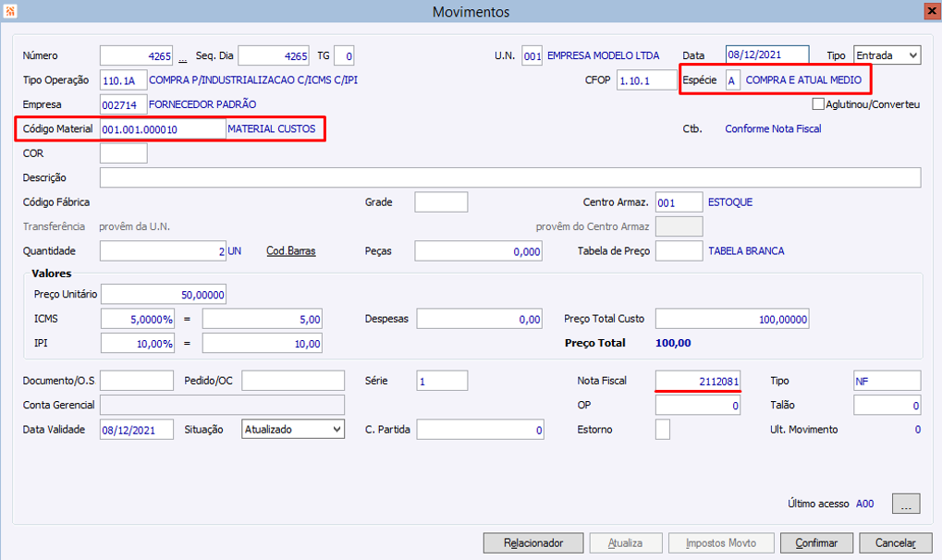Click the OP field
Viewport: 942px width, 560px height.
698,405
